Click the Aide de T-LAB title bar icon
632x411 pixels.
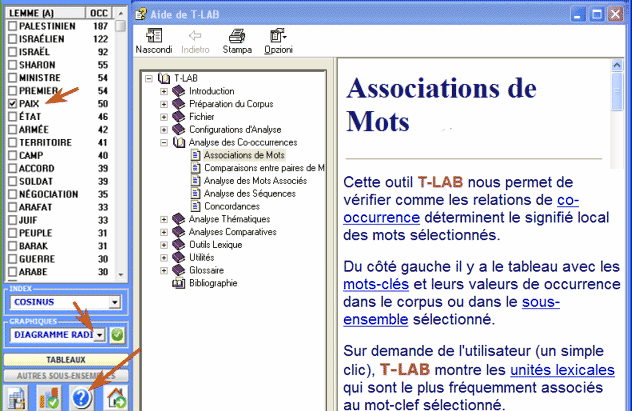point(141,15)
